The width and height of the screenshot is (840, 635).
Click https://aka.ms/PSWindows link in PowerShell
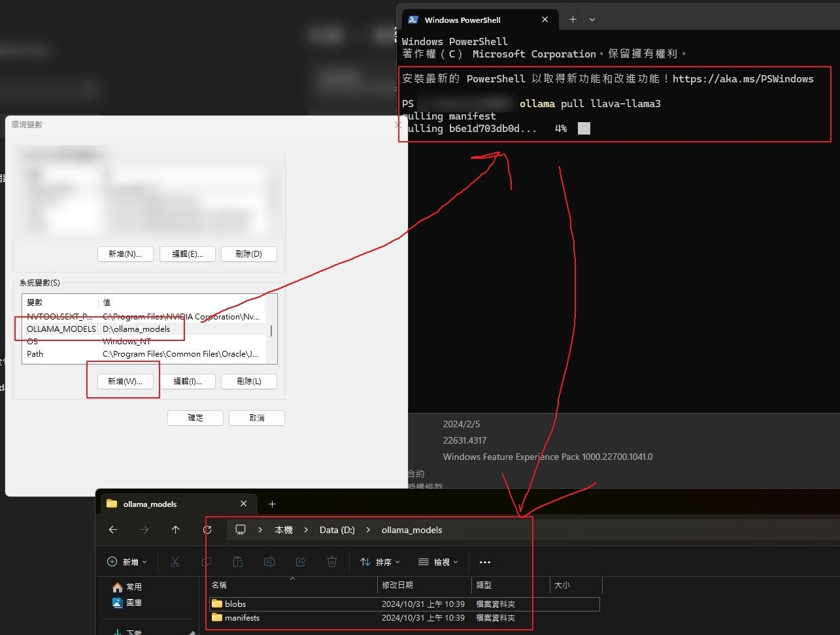[743, 78]
